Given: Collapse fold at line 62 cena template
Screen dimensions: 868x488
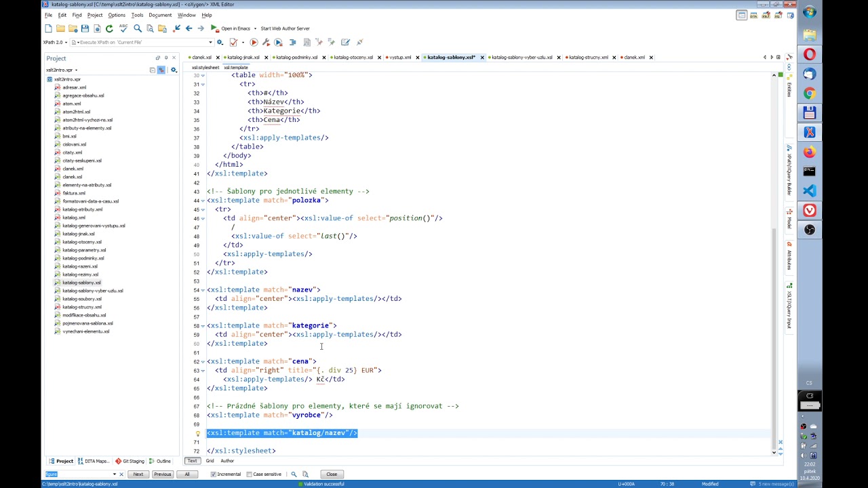Looking at the screenshot, I should click(203, 361).
